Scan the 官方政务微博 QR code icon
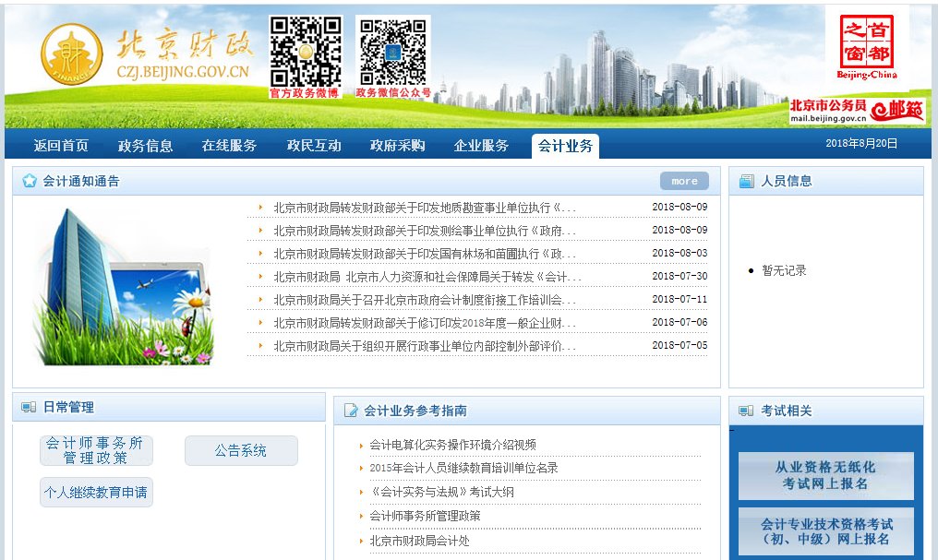The image size is (938, 560). click(x=306, y=49)
